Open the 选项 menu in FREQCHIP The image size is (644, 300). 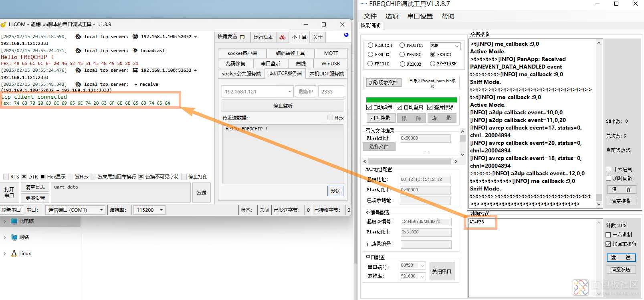click(x=392, y=16)
